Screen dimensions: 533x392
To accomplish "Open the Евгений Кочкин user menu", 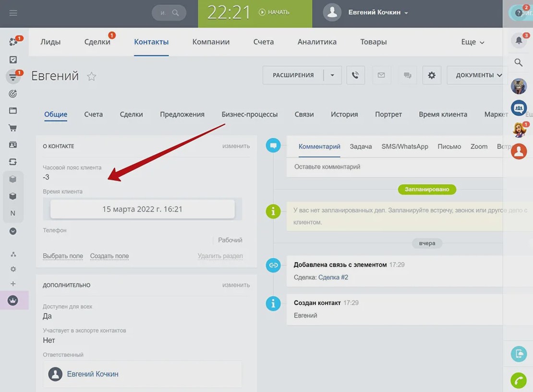I will (378, 12).
